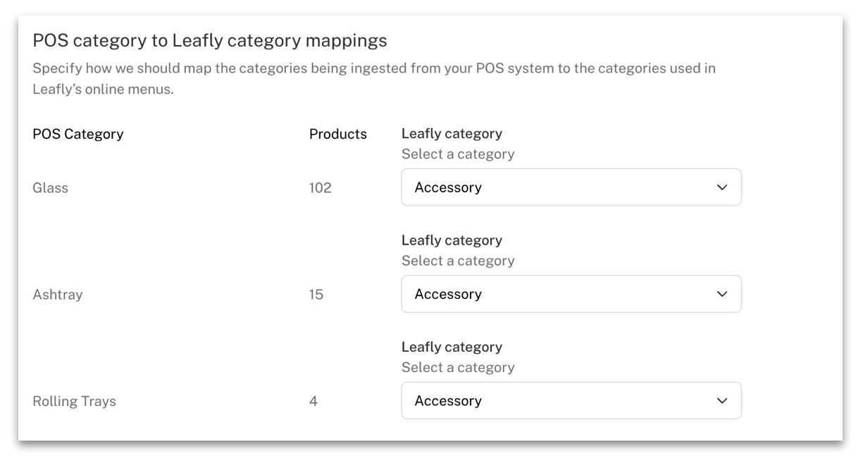Click the chevron on the Rolling Trays dropdown
The height and width of the screenshot is (461, 868).
[721, 400]
